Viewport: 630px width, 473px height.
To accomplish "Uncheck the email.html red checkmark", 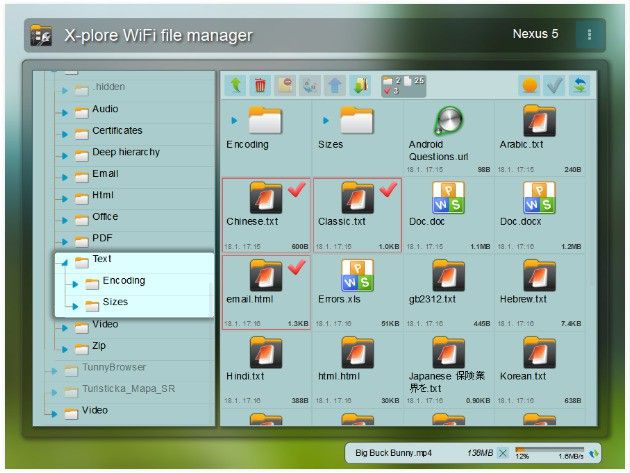I will point(297,267).
